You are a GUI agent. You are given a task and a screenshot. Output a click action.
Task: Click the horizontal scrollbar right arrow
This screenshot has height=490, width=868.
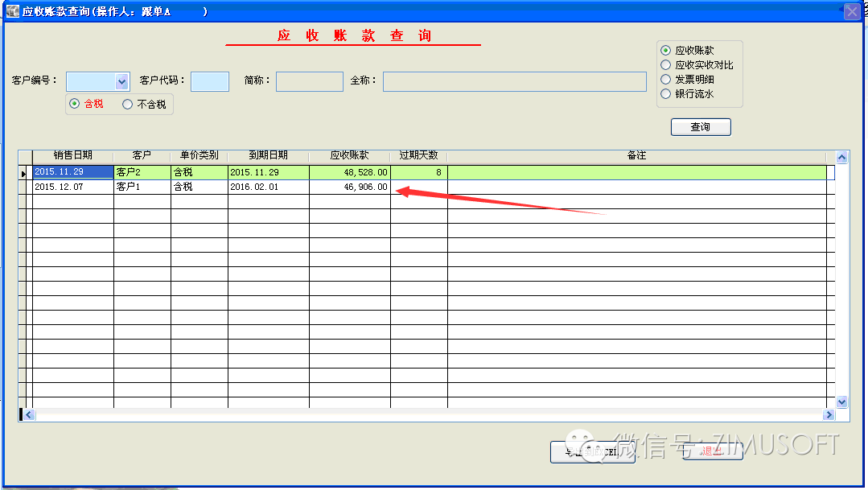tap(829, 415)
